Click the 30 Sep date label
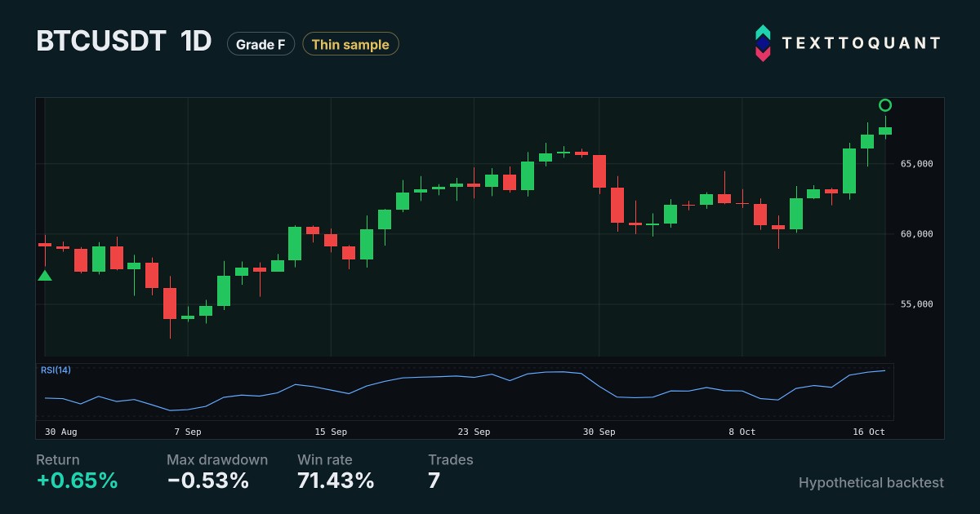Screen dimensions: 980x514 click(599, 432)
